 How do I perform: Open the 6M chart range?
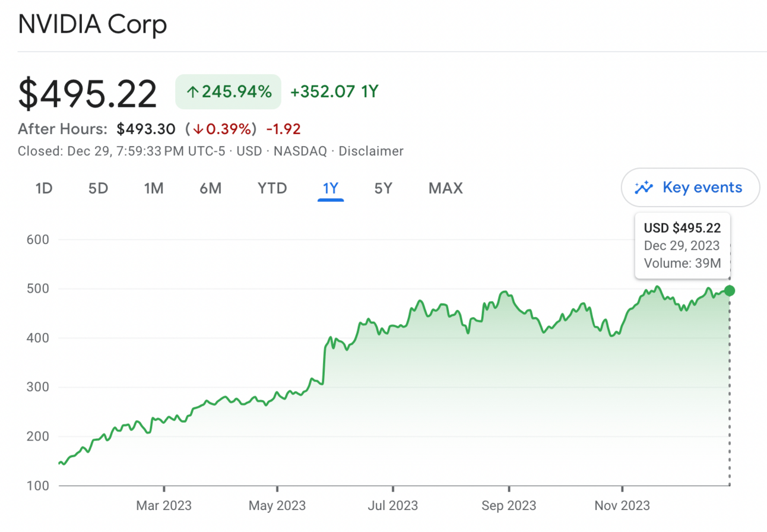tap(210, 189)
